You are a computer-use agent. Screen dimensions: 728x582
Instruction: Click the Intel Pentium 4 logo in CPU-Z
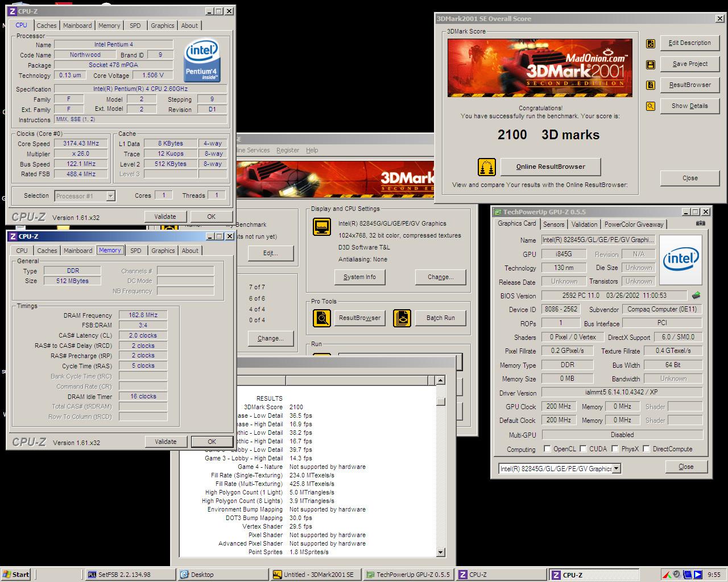202,60
